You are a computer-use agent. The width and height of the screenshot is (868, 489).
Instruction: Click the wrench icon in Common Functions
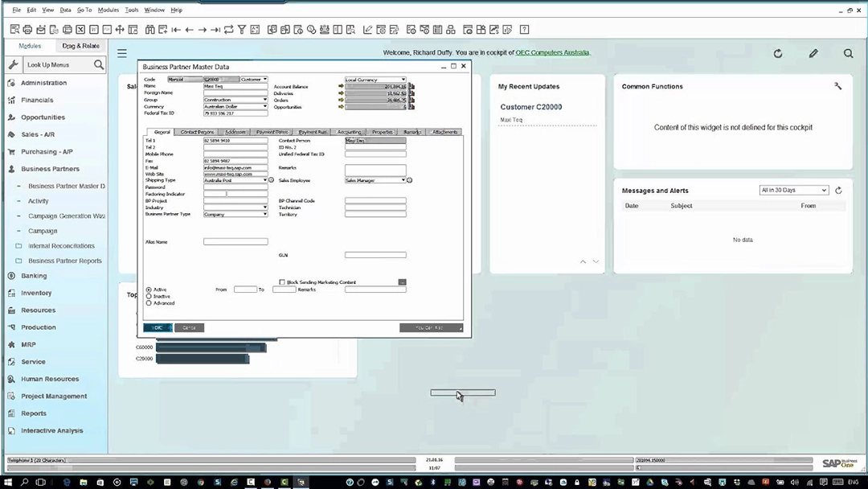pos(837,86)
